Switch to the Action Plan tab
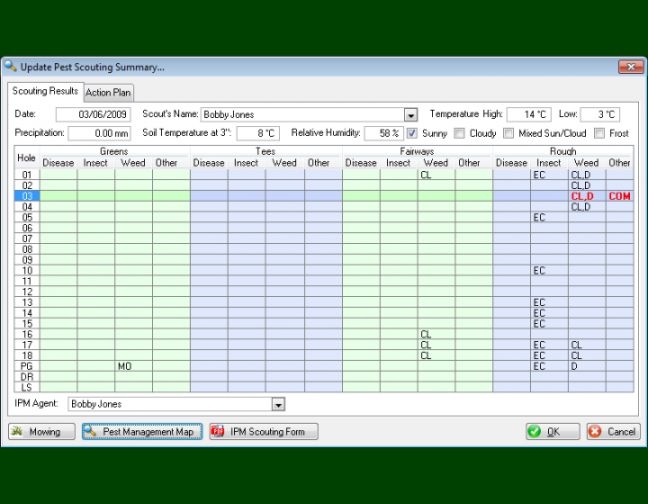Screen dimensions: 648x504 108,92
